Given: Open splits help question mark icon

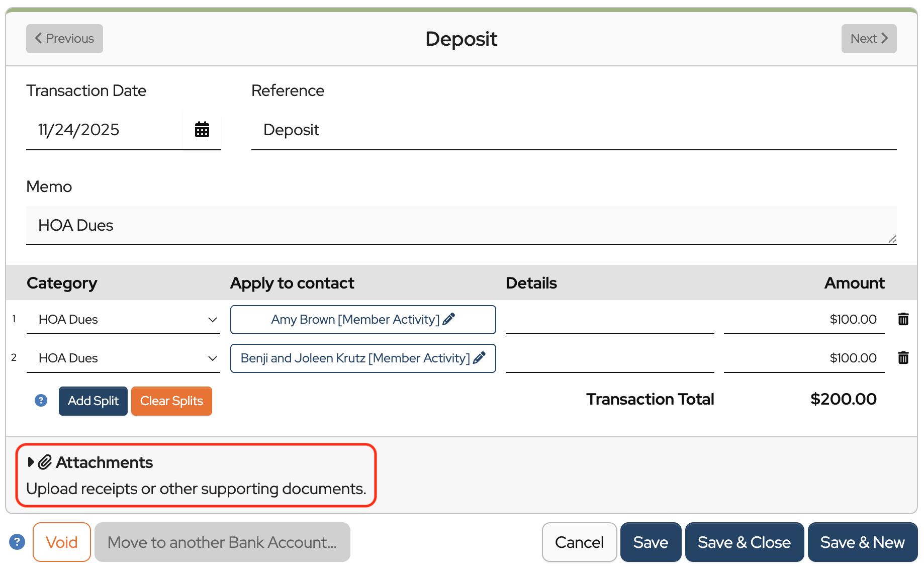Looking at the screenshot, I should (41, 401).
